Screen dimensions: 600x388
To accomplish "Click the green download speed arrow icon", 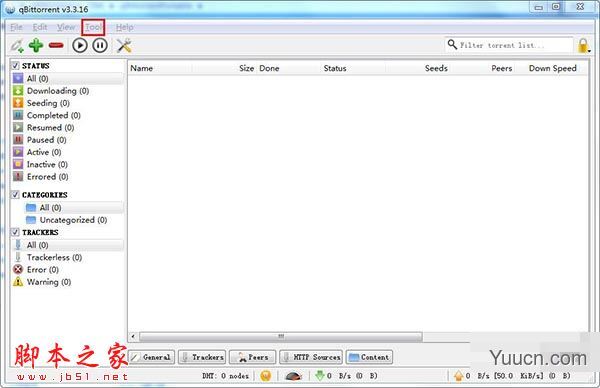I will click(320, 376).
